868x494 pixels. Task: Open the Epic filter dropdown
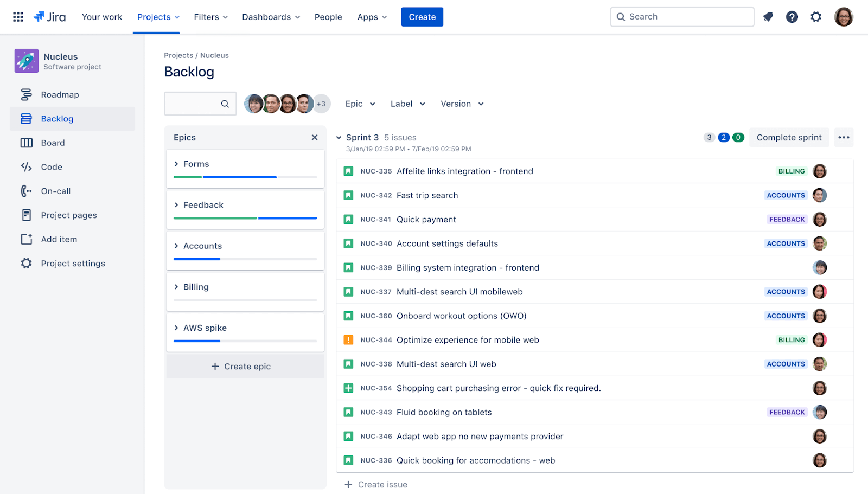click(x=359, y=104)
